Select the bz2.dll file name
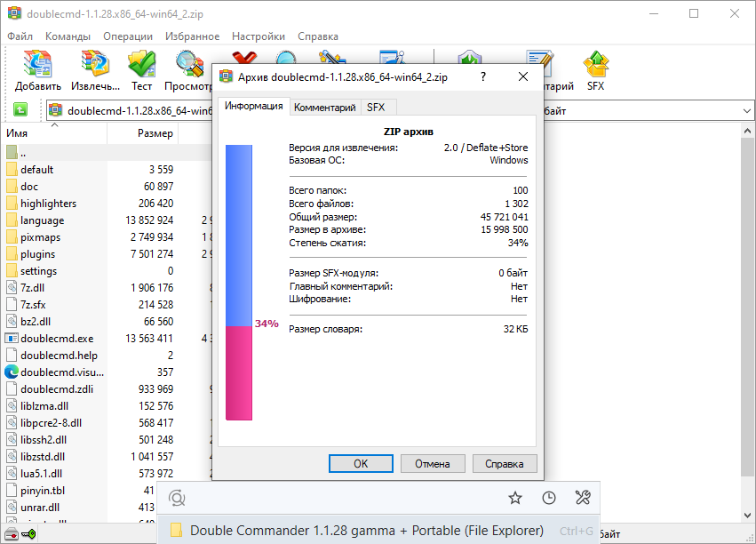756x544 pixels. click(x=36, y=321)
